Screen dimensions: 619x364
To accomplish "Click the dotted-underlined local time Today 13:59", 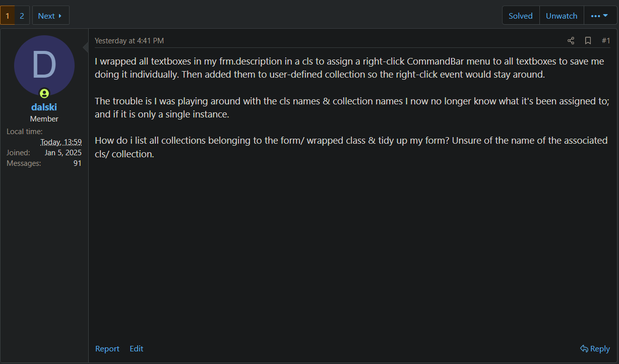I will point(61,142).
